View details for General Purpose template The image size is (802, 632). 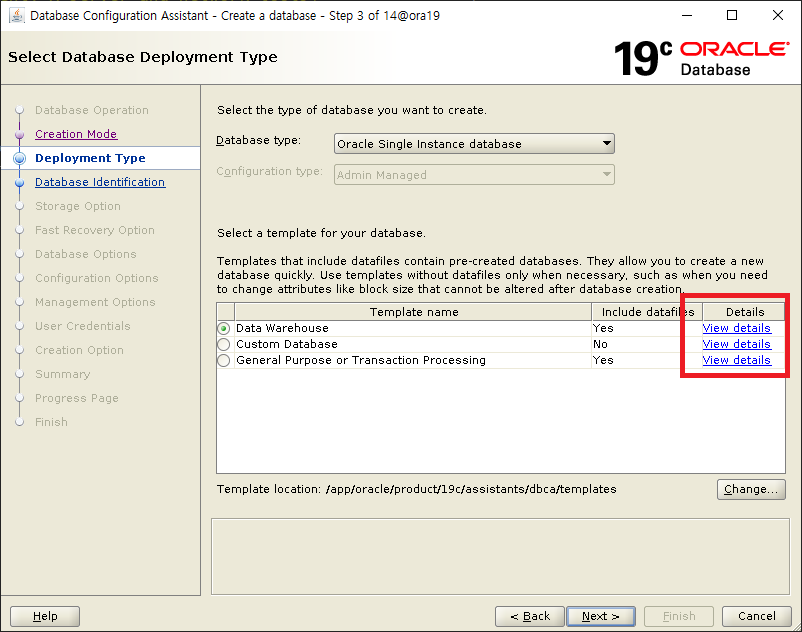click(736, 360)
